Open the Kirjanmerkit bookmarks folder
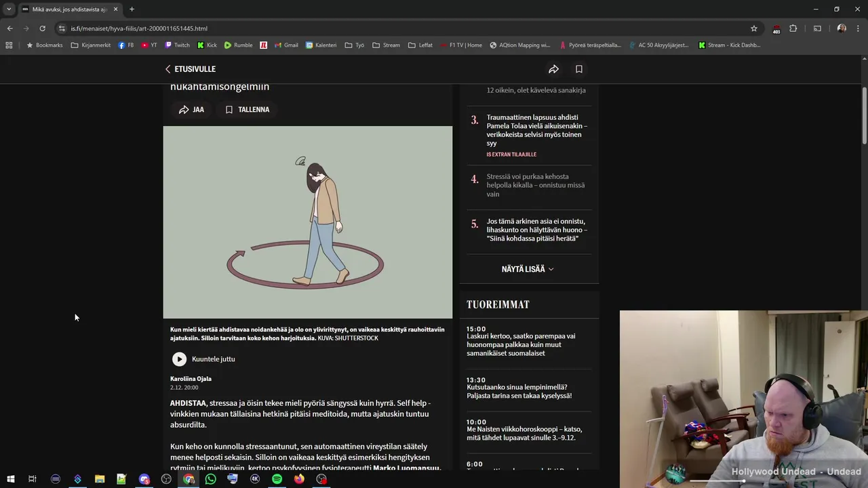The image size is (868, 488). pos(90,45)
